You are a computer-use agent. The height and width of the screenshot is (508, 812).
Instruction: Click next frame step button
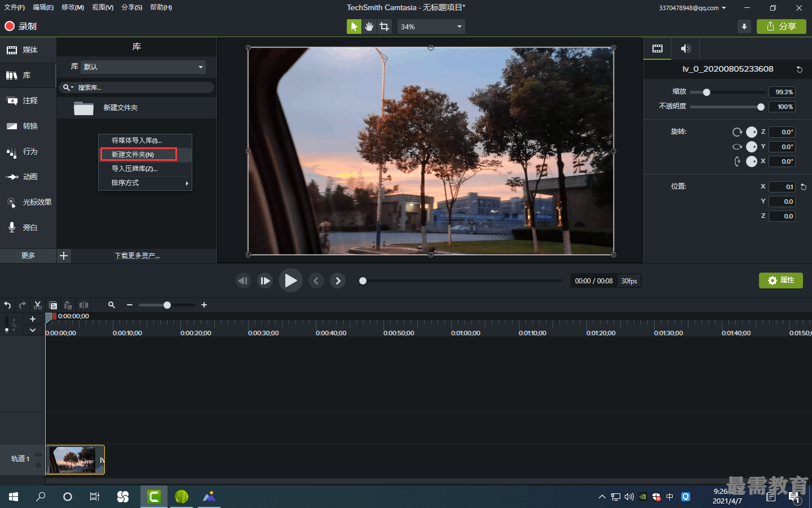pos(265,281)
